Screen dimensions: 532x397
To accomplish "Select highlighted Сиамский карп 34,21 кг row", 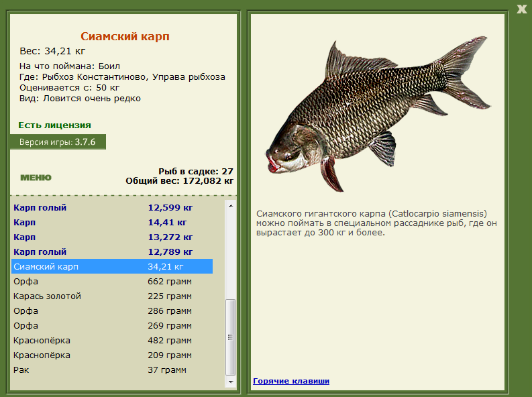I will 112,266.
